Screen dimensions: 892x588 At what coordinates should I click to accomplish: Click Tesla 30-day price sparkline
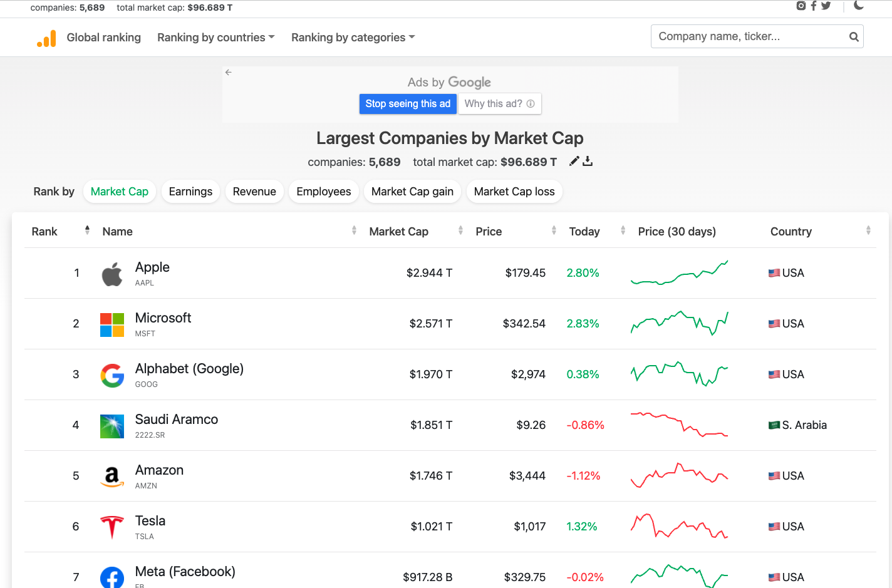click(x=679, y=526)
